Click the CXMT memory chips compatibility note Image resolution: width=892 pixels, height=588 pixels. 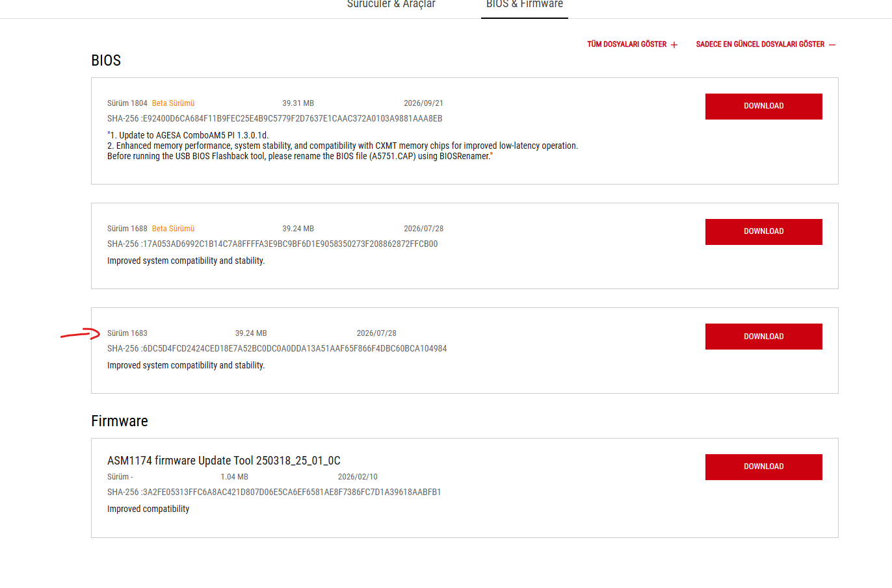(343, 146)
